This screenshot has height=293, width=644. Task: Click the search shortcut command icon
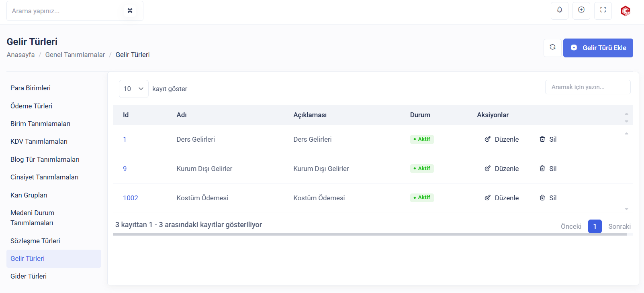pyautogui.click(x=130, y=11)
